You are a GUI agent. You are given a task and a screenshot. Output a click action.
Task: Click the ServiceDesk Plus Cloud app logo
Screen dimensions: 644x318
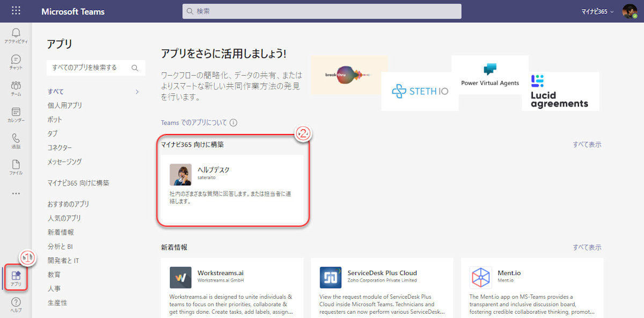(x=331, y=277)
